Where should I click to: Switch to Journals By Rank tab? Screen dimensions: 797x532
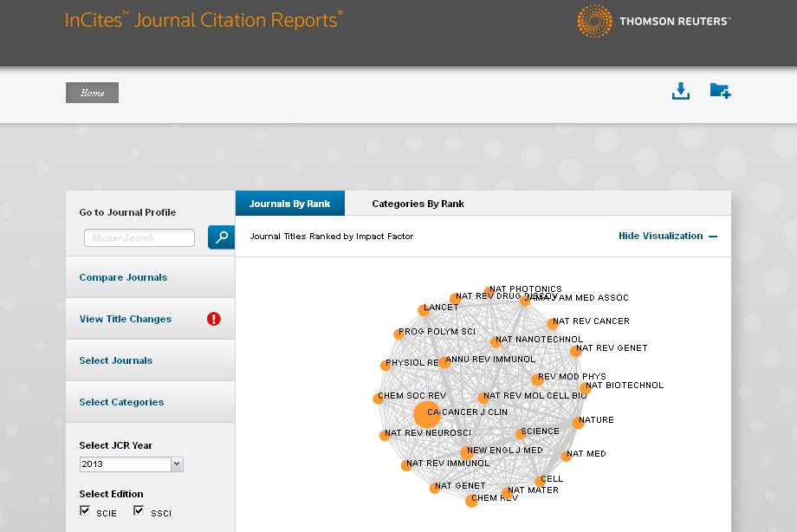tap(289, 204)
